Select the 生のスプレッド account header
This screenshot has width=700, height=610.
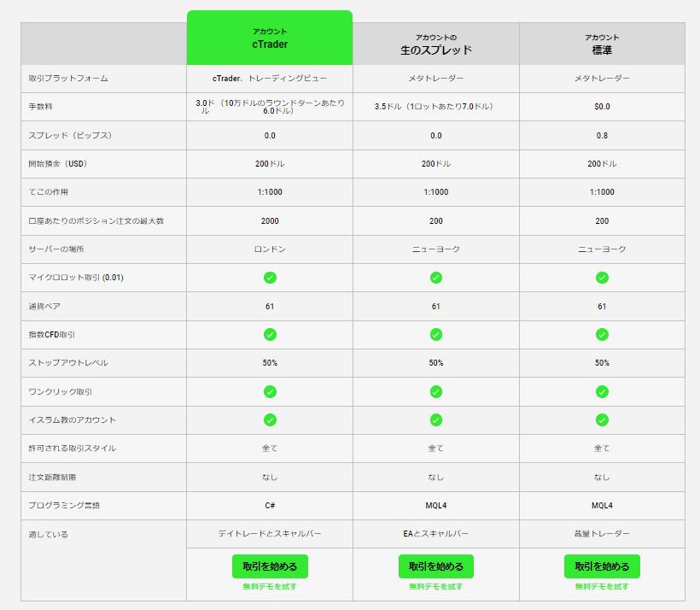(x=435, y=44)
